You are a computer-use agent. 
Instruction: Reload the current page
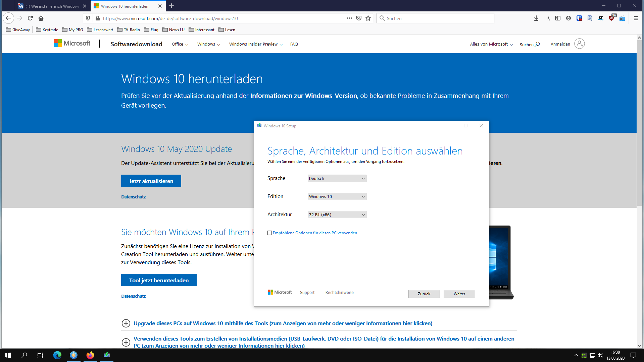[30, 18]
